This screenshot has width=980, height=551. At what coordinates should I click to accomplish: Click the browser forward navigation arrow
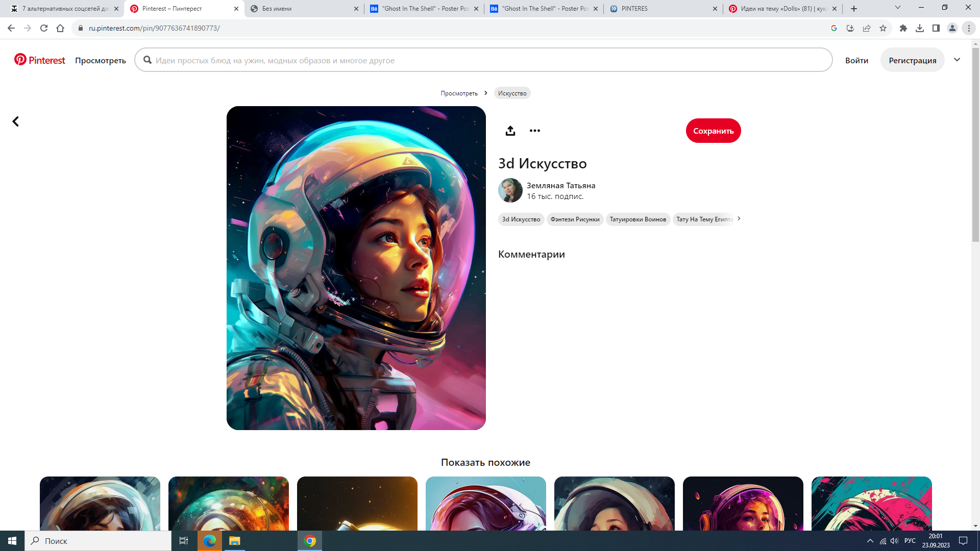28,28
